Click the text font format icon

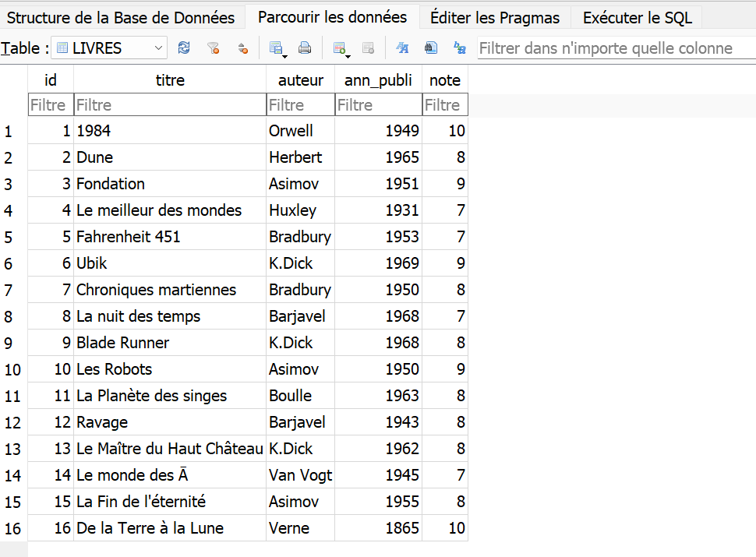click(x=402, y=48)
